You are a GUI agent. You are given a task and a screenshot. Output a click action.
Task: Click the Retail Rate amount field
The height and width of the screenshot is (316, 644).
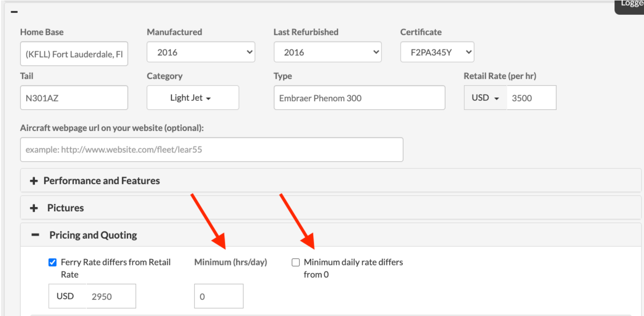(x=531, y=98)
